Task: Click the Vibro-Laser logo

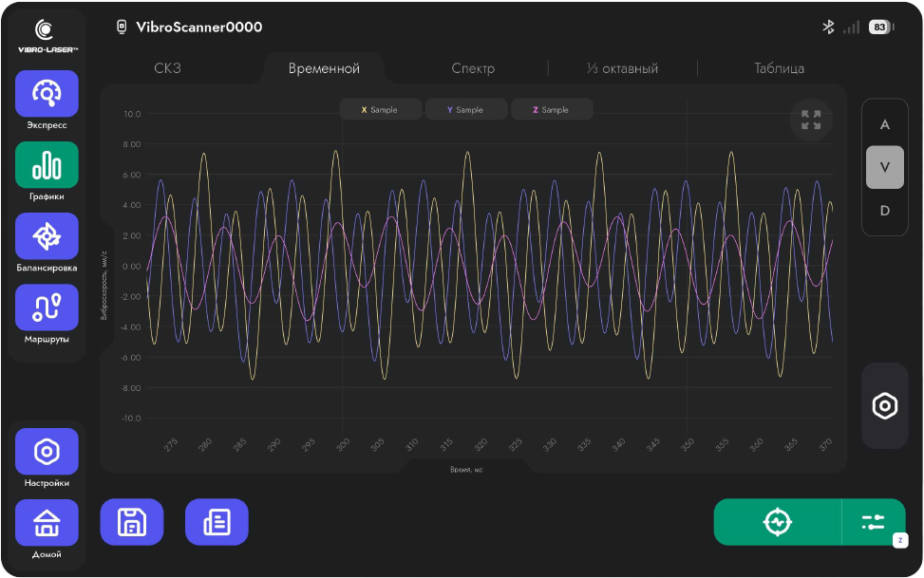Action: click(47, 36)
